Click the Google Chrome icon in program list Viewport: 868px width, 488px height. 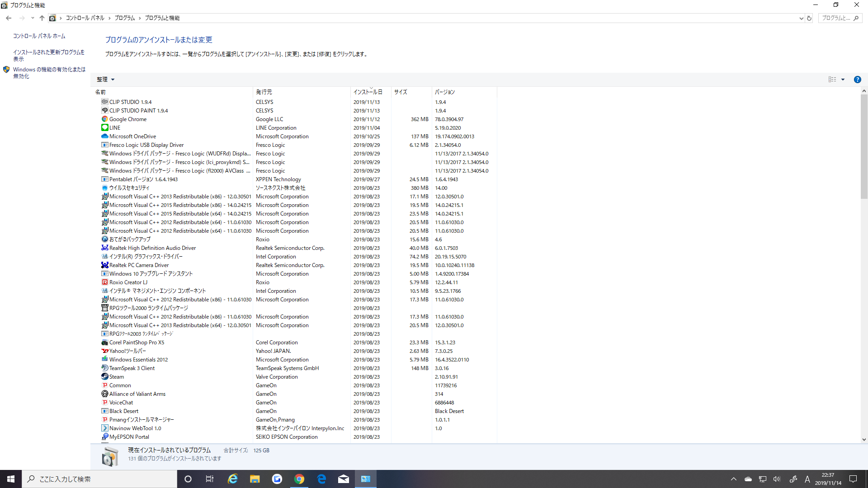pyautogui.click(x=104, y=119)
